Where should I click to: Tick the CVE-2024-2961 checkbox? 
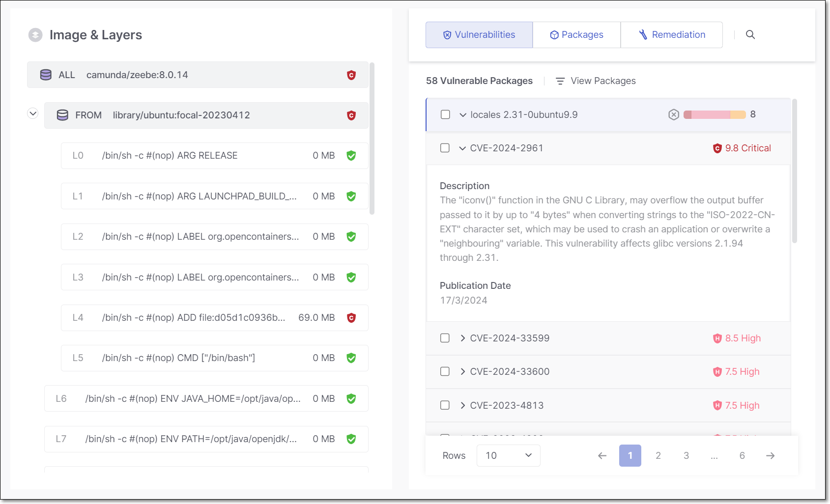click(445, 148)
